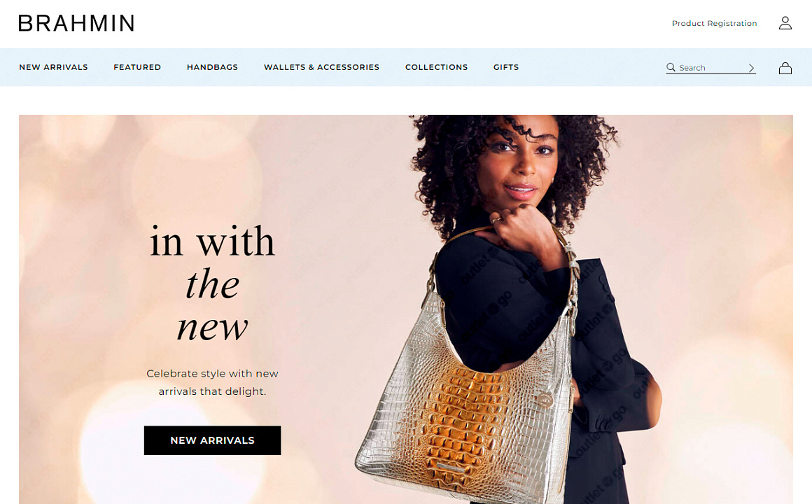Go home via the BRAHMIN logo
812x504 pixels.
[76, 23]
